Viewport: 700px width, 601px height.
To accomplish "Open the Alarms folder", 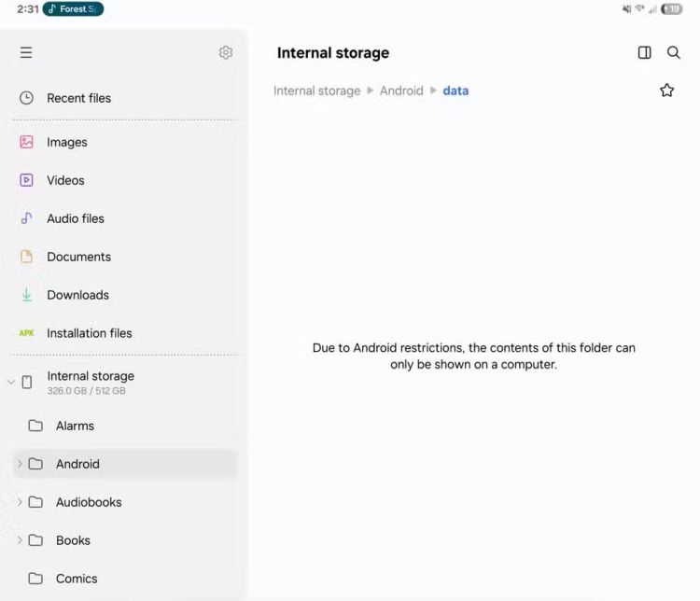I will 75,426.
